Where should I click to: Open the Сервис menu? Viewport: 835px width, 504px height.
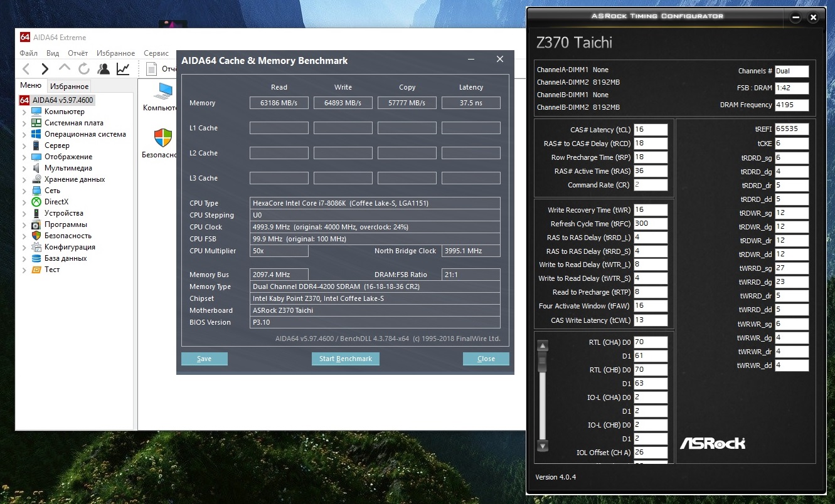click(x=156, y=53)
